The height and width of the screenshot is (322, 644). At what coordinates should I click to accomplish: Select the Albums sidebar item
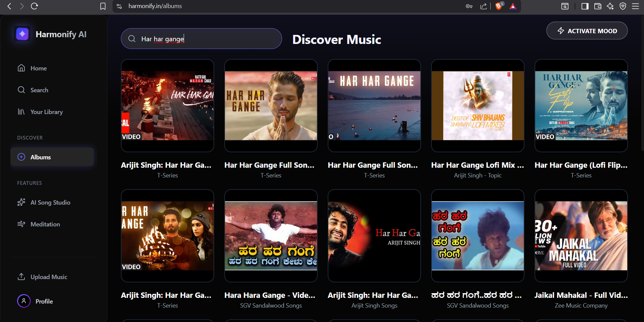pyautogui.click(x=52, y=157)
